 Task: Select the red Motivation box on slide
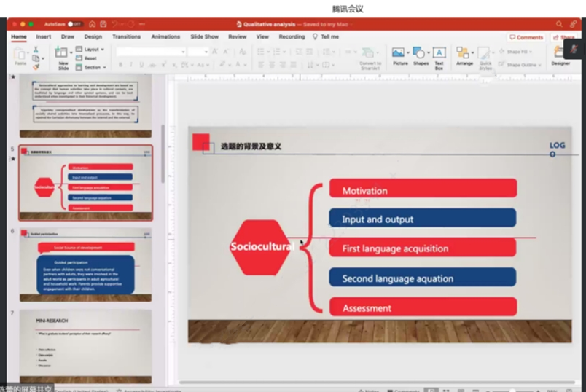coord(423,189)
